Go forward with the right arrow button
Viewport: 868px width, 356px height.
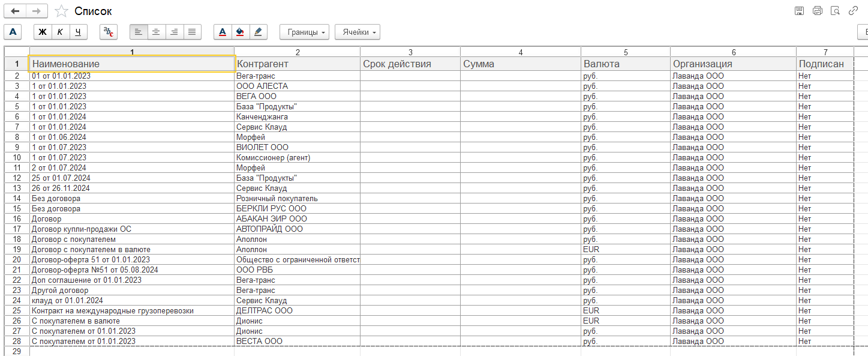point(37,11)
